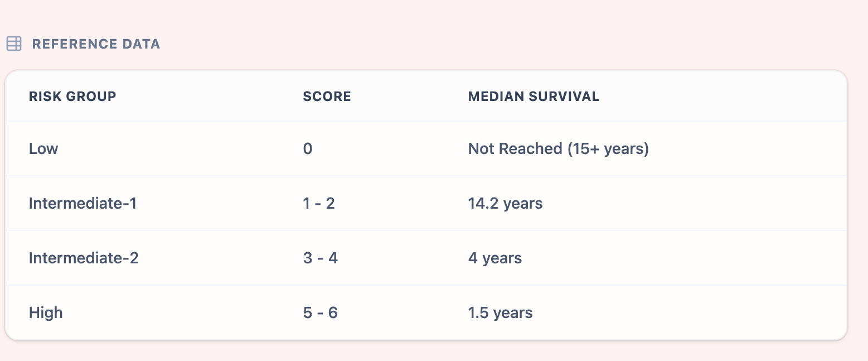Image resolution: width=868 pixels, height=361 pixels.
Task: Click blank header area right of Median Survival
Action: (725, 97)
